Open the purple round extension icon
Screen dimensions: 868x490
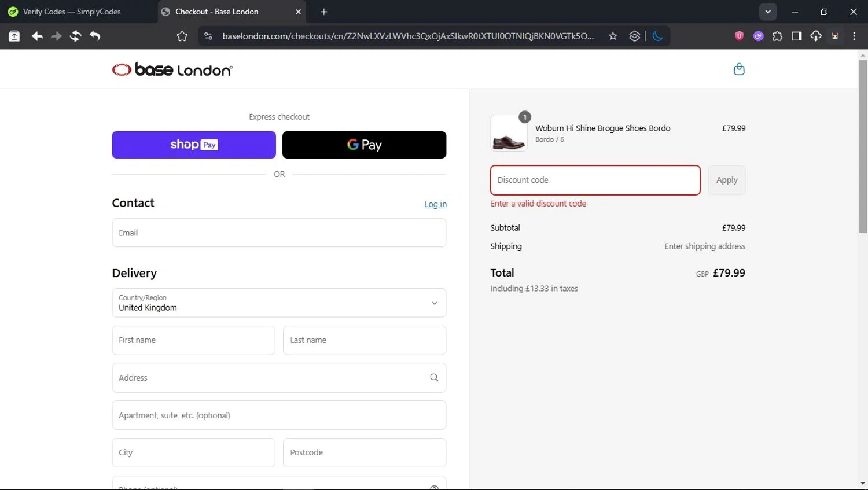coord(758,36)
